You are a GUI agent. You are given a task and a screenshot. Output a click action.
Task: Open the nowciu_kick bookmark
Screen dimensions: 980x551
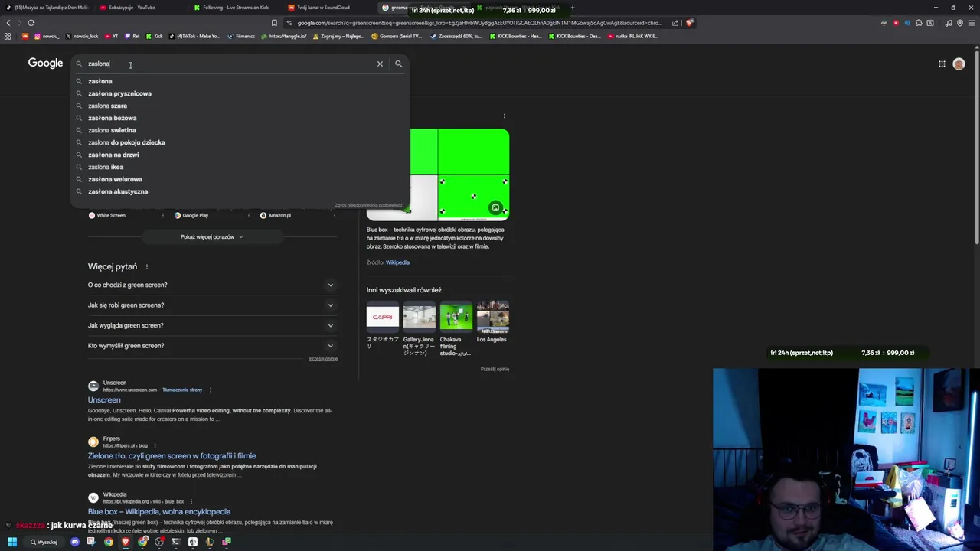(x=82, y=36)
